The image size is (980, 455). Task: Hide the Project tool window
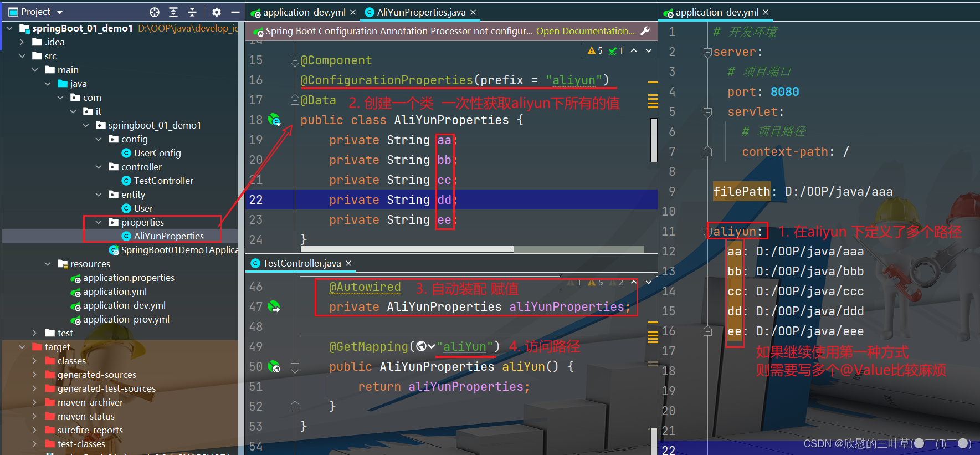(x=235, y=12)
